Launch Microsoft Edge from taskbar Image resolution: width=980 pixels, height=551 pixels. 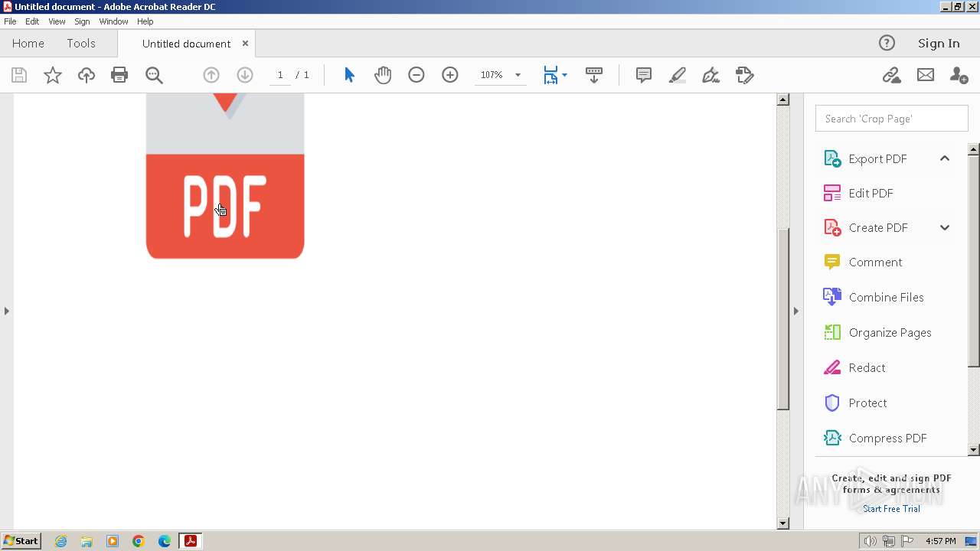[x=165, y=541]
